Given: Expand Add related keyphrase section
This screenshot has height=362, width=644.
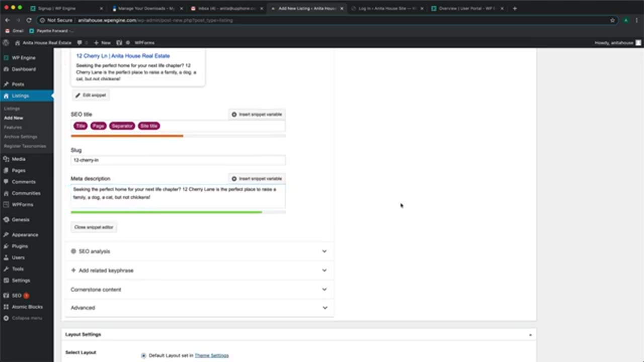Looking at the screenshot, I should [x=200, y=270].
